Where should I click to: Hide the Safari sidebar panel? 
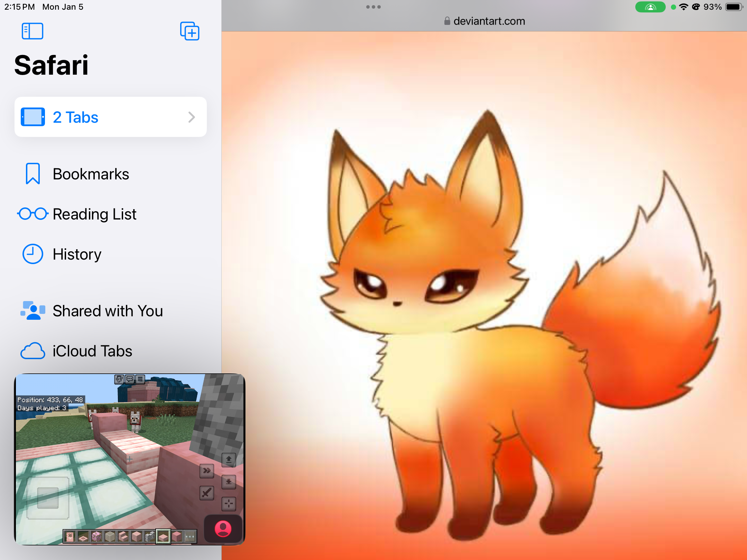(x=32, y=31)
